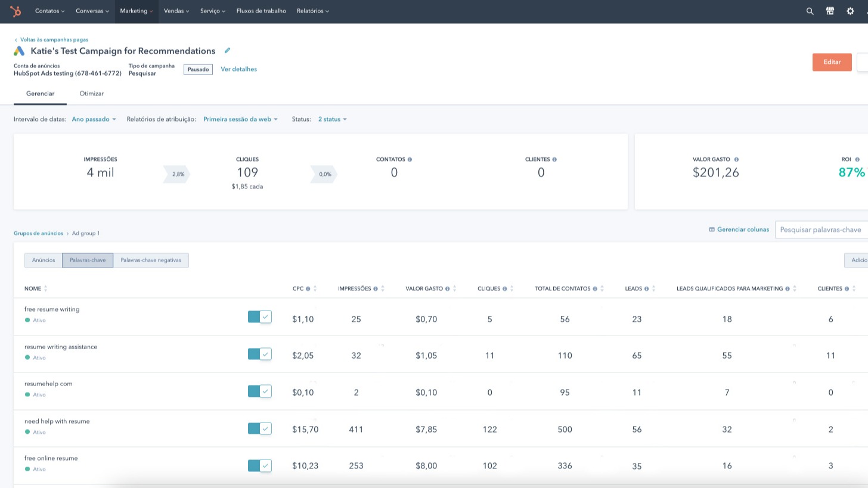Screen dimensions: 868x488
Task: Toggle off 'resume writing assistance' keyword
Action: pos(260,354)
